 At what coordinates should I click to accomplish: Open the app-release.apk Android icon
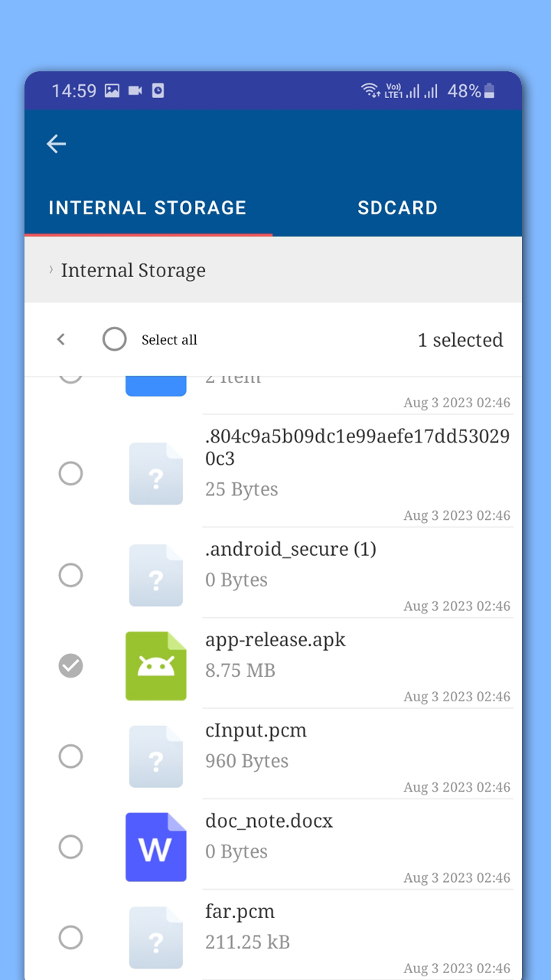tap(156, 666)
